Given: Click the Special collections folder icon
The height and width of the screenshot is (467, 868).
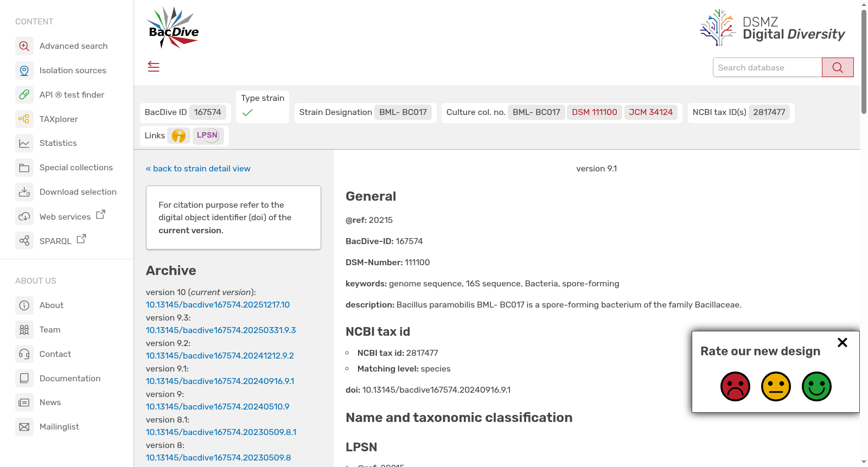Looking at the screenshot, I should (x=24, y=168).
